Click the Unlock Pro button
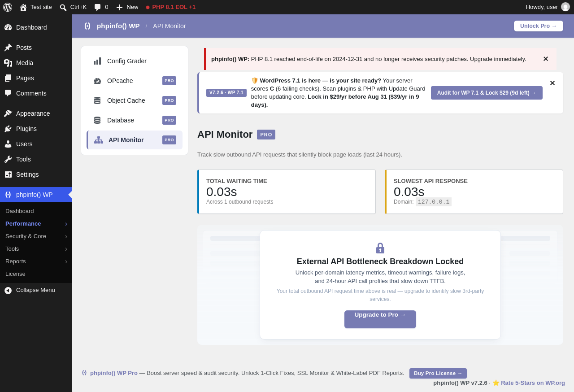The image size is (574, 392). pos(539,26)
